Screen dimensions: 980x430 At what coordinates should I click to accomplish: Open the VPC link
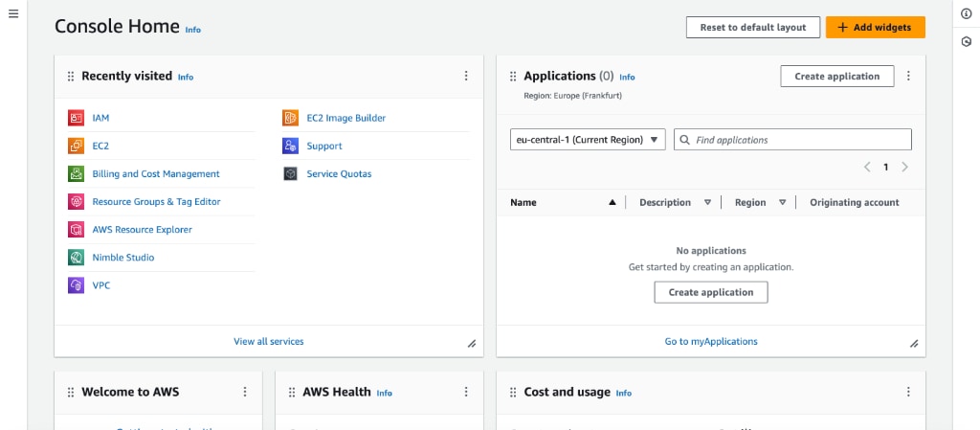[101, 285]
